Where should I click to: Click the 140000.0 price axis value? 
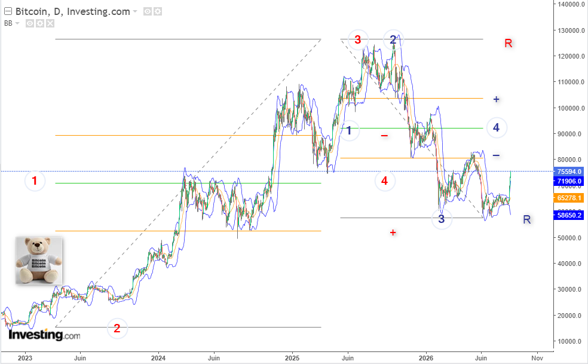click(571, 4)
